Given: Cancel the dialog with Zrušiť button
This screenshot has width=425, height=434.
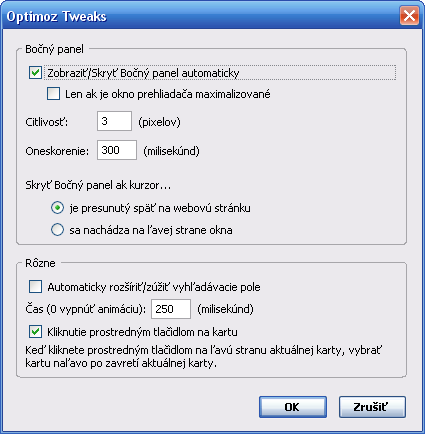Looking at the screenshot, I should (372, 407).
